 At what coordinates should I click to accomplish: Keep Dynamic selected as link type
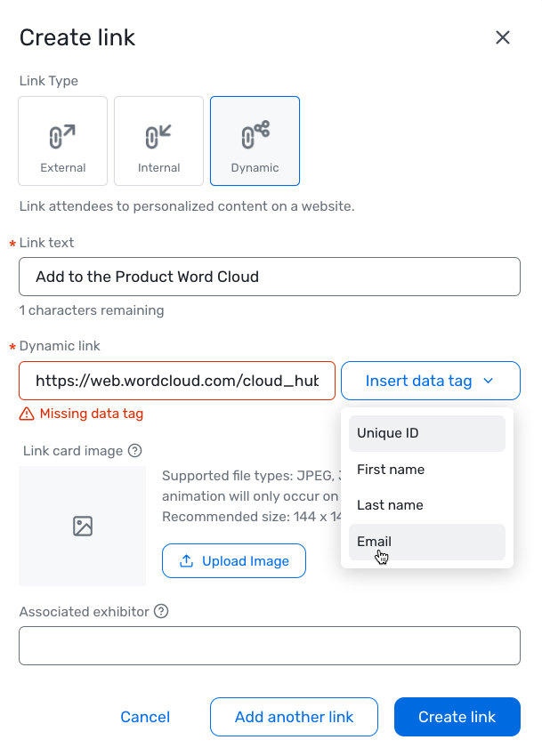[255, 141]
